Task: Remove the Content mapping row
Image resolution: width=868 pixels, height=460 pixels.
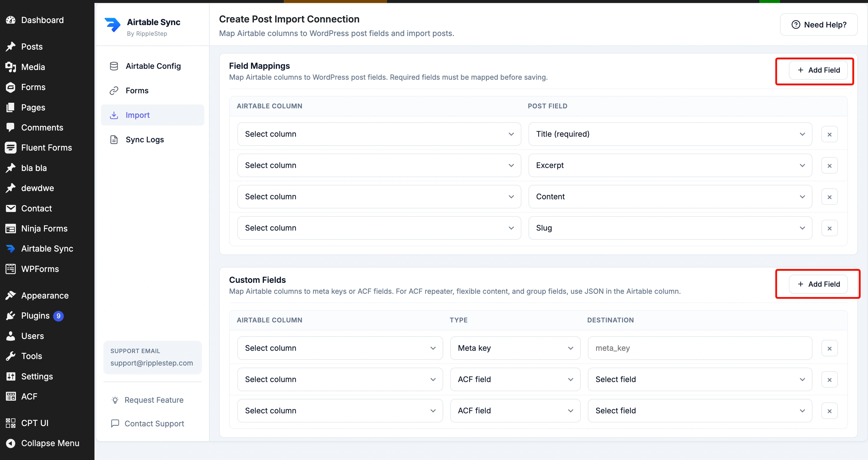Action: pos(829,197)
